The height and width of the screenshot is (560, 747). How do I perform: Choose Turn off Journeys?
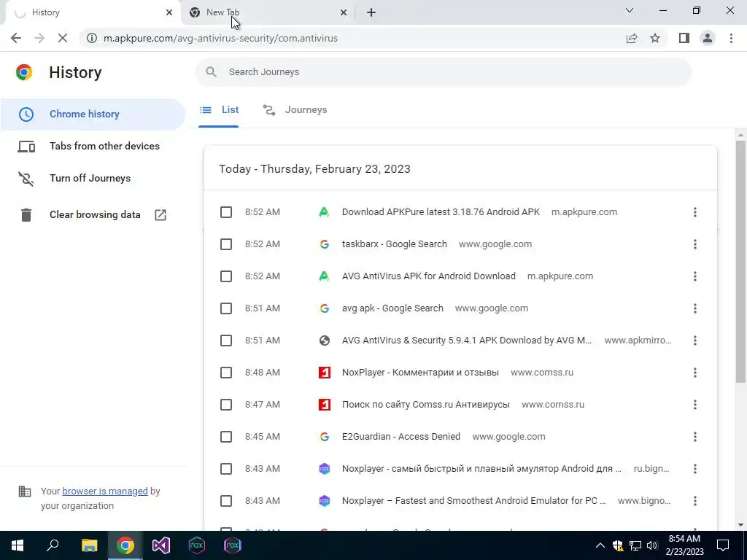click(93, 178)
